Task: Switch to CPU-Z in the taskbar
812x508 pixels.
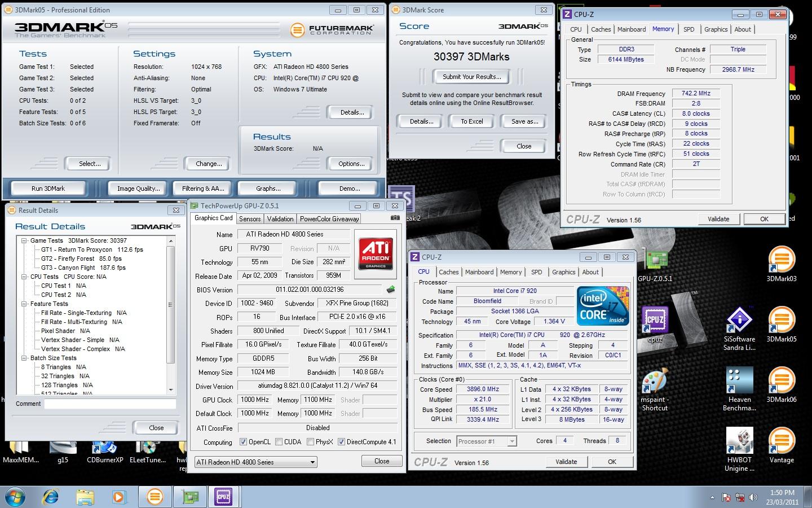Action: click(x=224, y=497)
